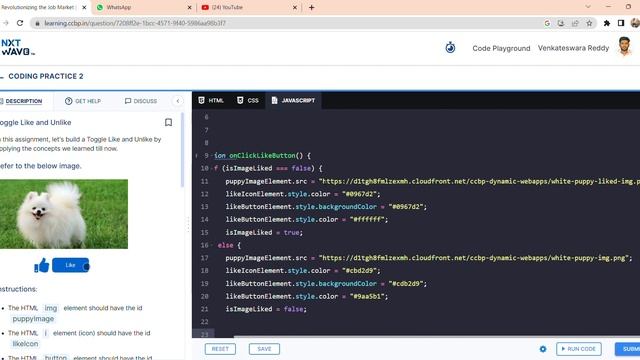
Task: Click the likeIcon id label in instructions
Action: coord(25,344)
